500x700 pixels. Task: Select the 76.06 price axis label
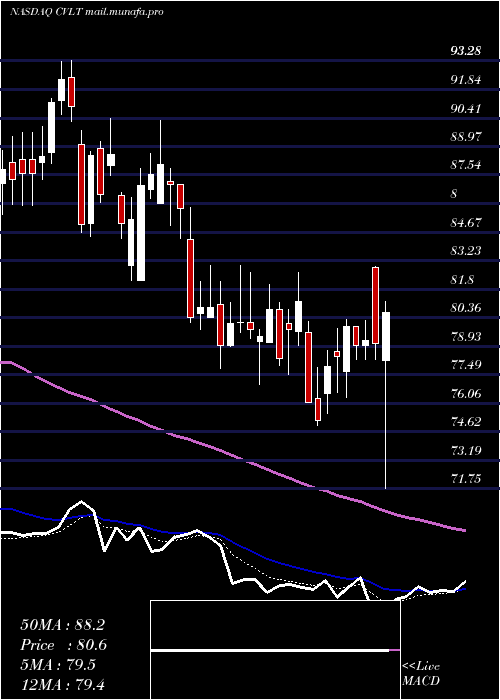(466, 394)
